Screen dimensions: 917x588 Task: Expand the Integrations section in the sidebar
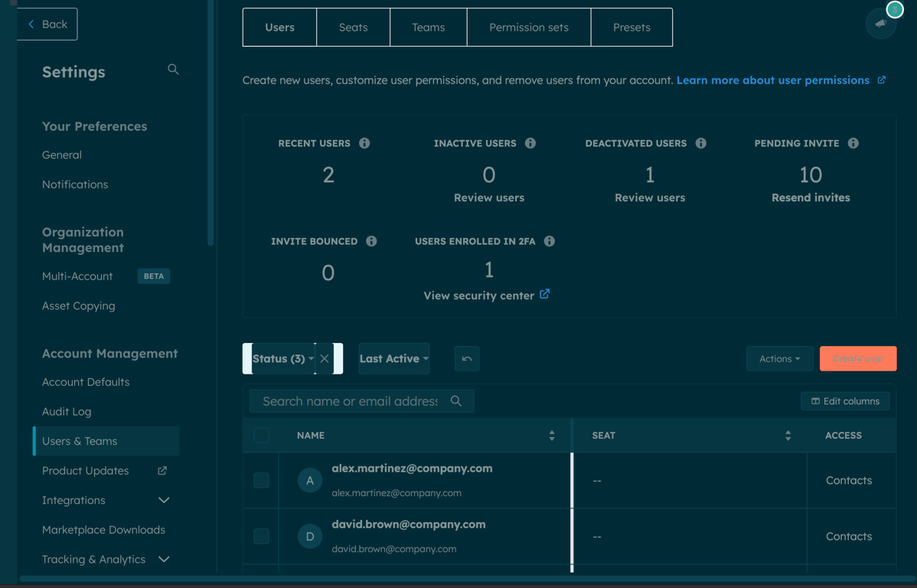163,500
